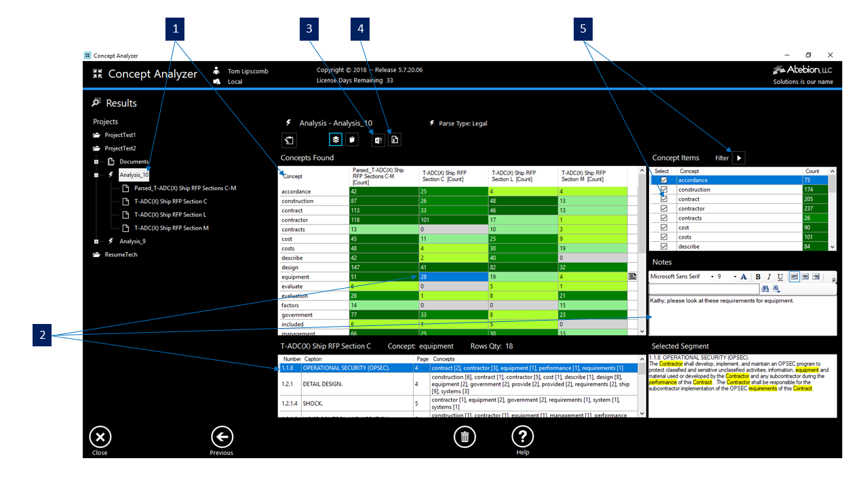Align note text right
The width and height of the screenshot is (868, 488).
(x=816, y=277)
